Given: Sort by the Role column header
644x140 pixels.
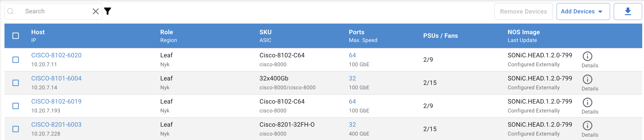Looking at the screenshot, I should click(166, 32).
